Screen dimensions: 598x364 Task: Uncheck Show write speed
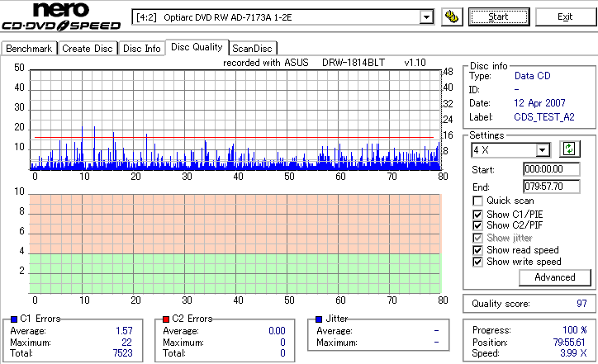pos(477,262)
